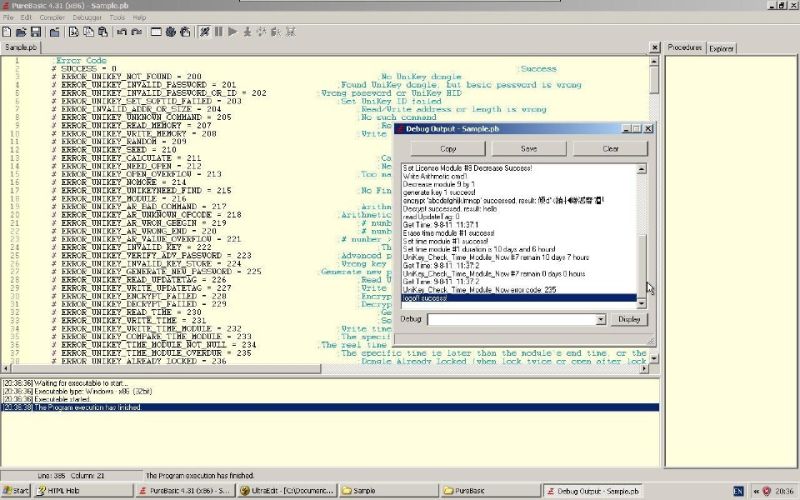Click editor horizontal scrollbar left arrow

coord(6,368)
